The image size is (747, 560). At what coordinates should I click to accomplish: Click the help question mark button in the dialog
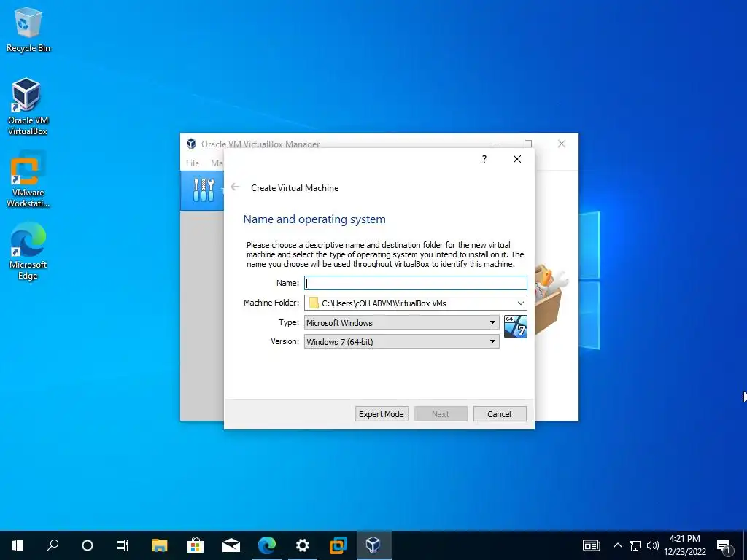tap(484, 159)
